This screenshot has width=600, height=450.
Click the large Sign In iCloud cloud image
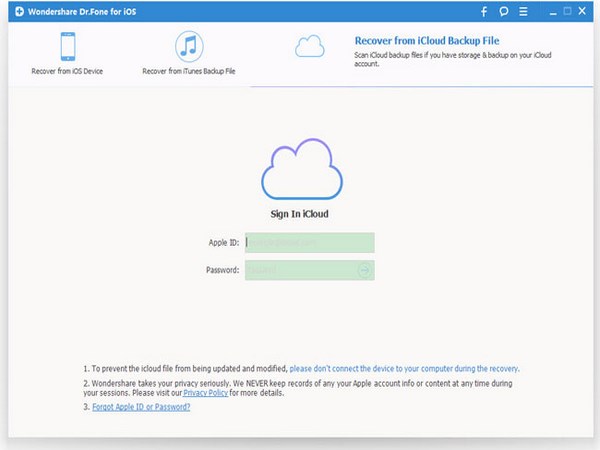[x=302, y=169]
